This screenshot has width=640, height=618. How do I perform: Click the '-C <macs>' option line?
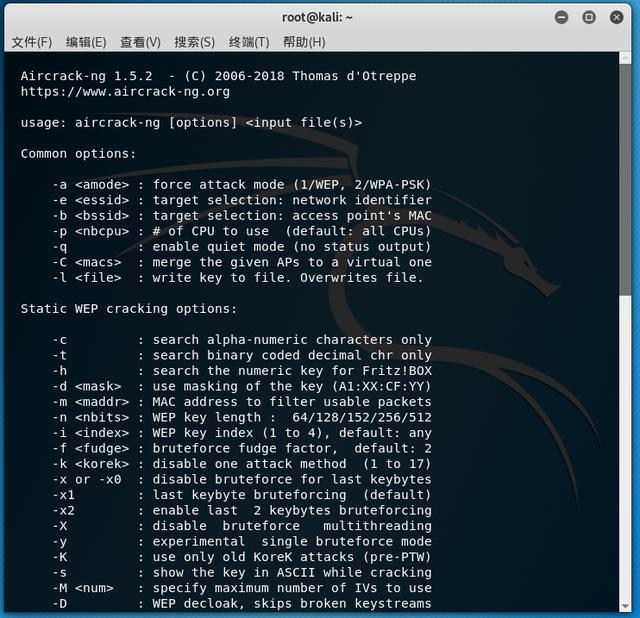[242, 262]
